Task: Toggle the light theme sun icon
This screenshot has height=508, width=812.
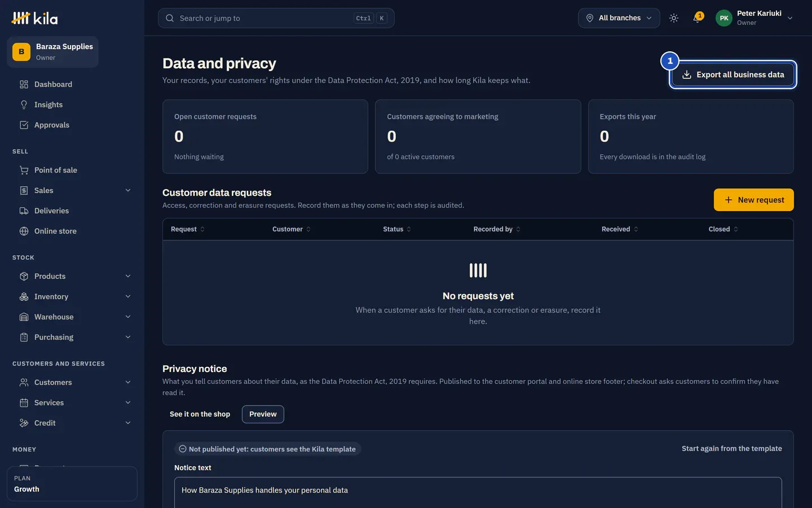Action: click(673, 18)
